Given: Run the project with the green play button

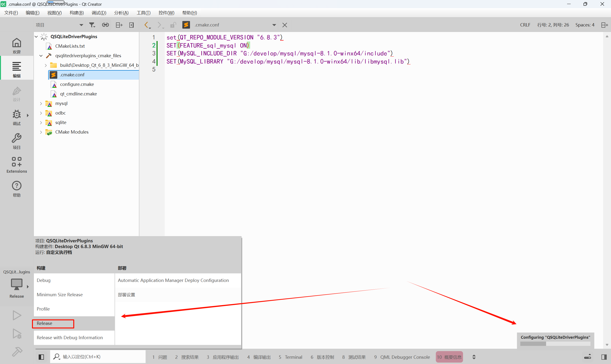Looking at the screenshot, I should coord(16,315).
